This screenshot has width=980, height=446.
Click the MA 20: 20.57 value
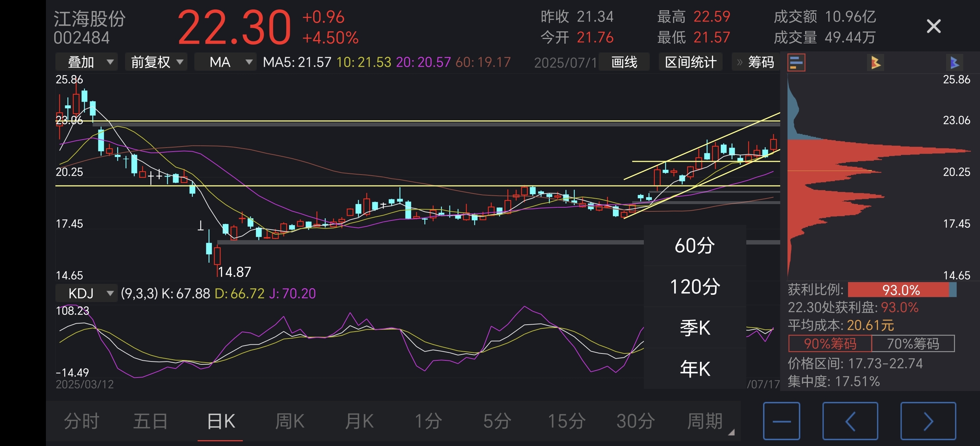(423, 62)
